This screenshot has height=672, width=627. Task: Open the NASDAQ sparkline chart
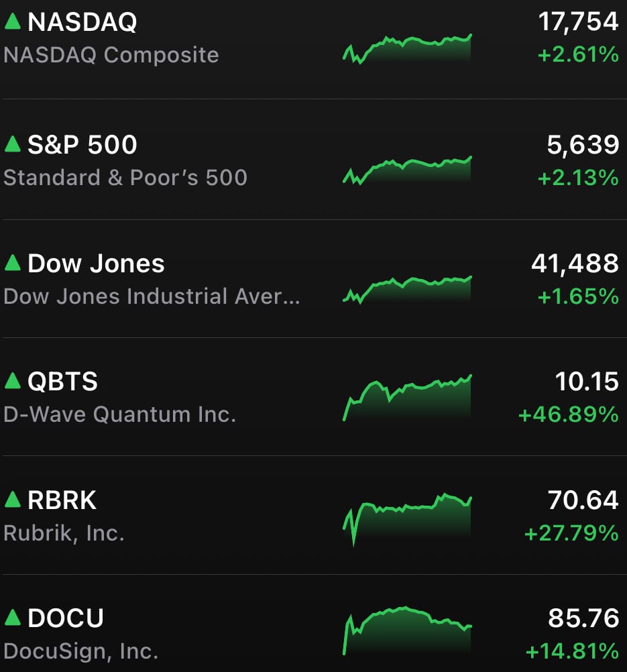pyautogui.click(x=407, y=48)
